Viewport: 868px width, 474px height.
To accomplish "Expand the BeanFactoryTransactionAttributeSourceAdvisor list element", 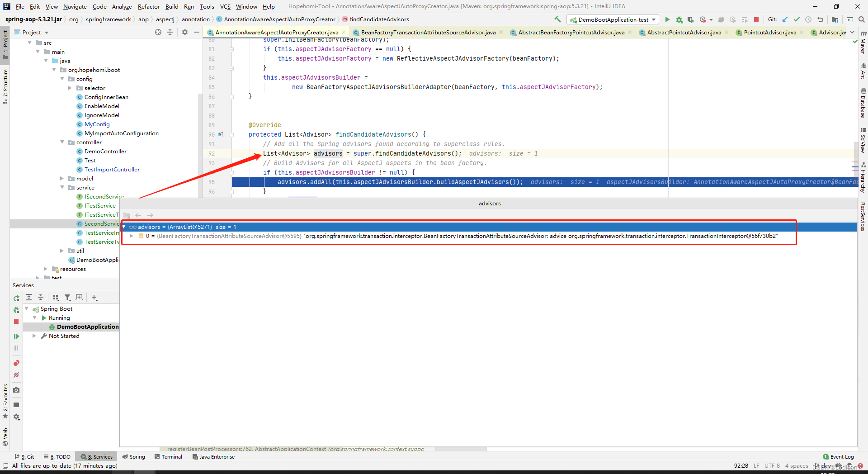I will pyautogui.click(x=132, y=236).
